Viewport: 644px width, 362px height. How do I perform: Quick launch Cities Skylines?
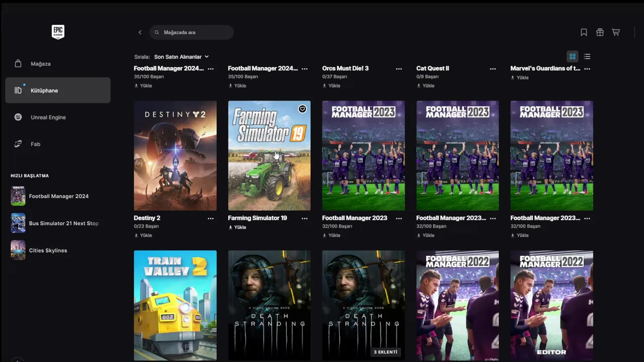pyautogui.click(x=58, y=250)
